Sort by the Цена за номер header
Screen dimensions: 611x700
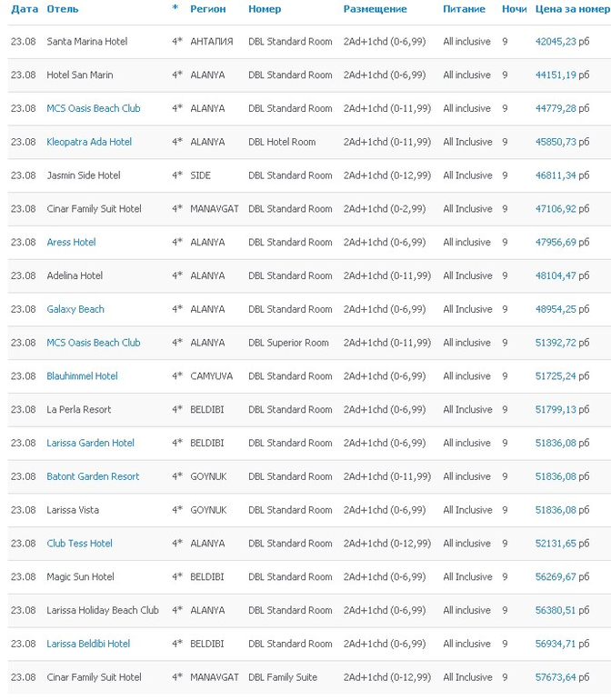(573, 9)
